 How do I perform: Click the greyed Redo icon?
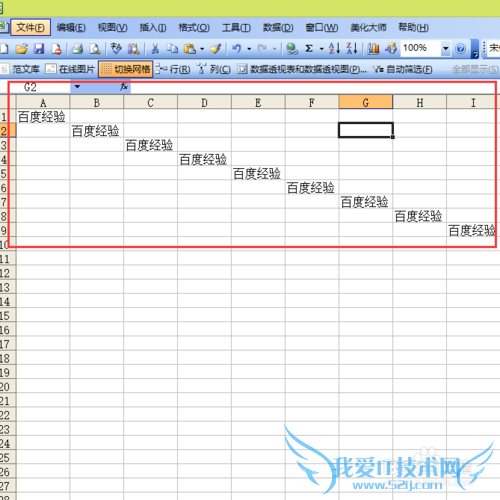[x=262, y=49]
